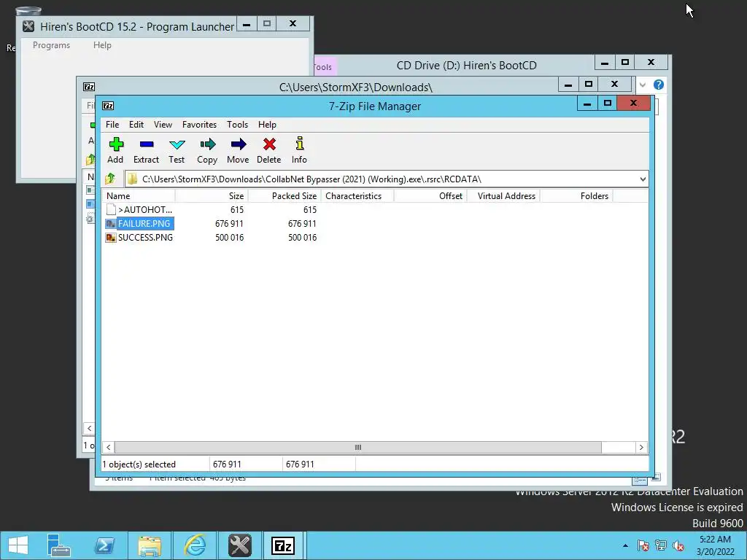The image size is (747, 560).
Task: Click the Test toolbar icon
Action: [x=177, y=144]
